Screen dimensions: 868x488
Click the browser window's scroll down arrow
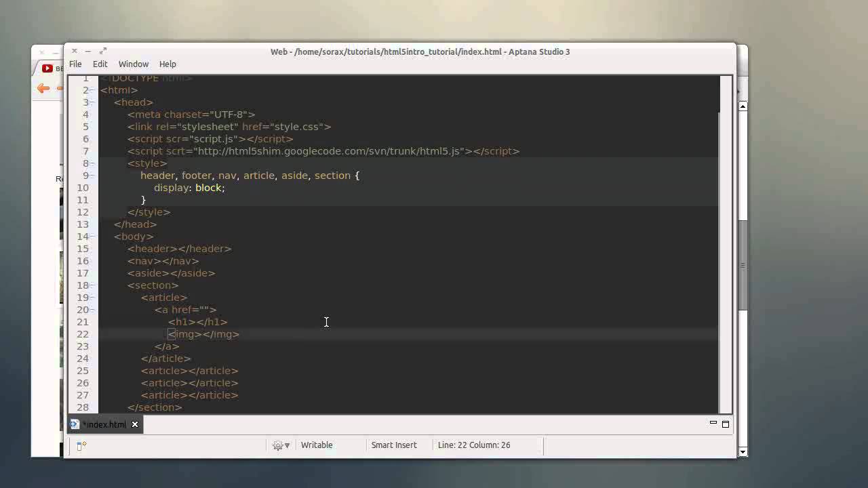pyautogui.click(x=743, y=451)
